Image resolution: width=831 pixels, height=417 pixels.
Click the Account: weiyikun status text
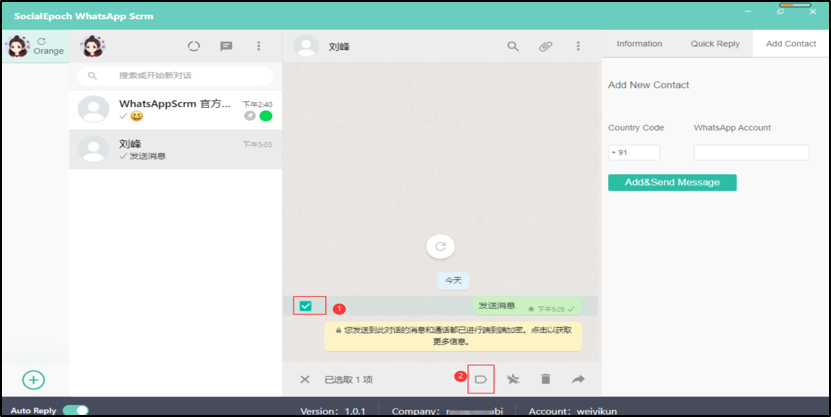(572, 411)
